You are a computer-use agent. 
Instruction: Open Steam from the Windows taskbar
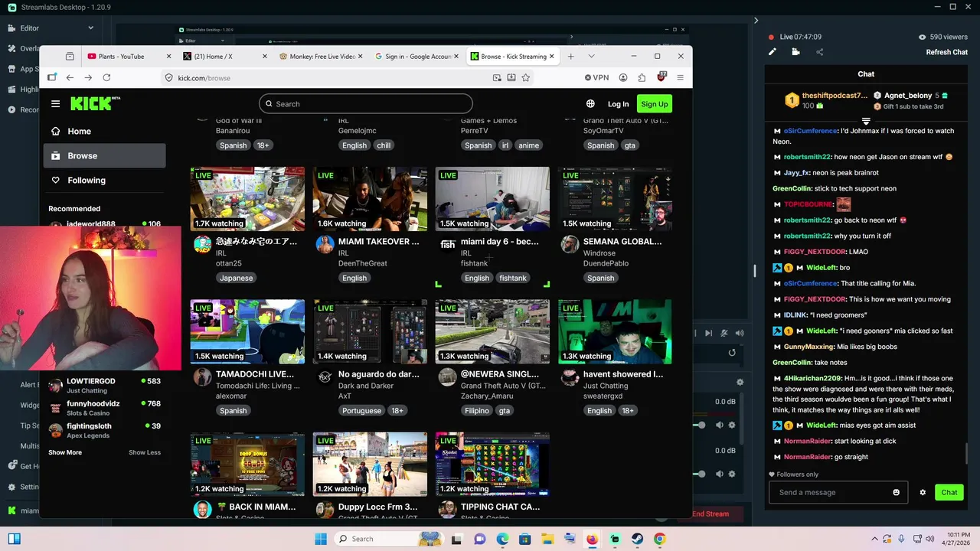click(x=637, y=539)
